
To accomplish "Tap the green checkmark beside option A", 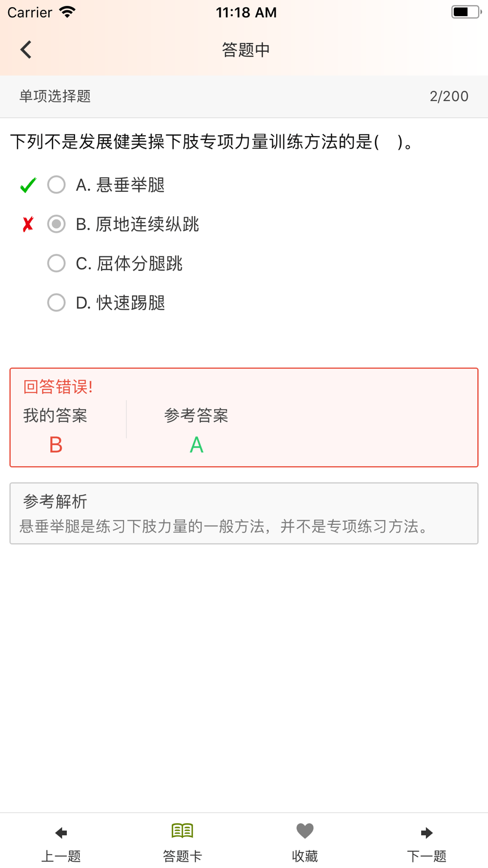I will point(28,185).
